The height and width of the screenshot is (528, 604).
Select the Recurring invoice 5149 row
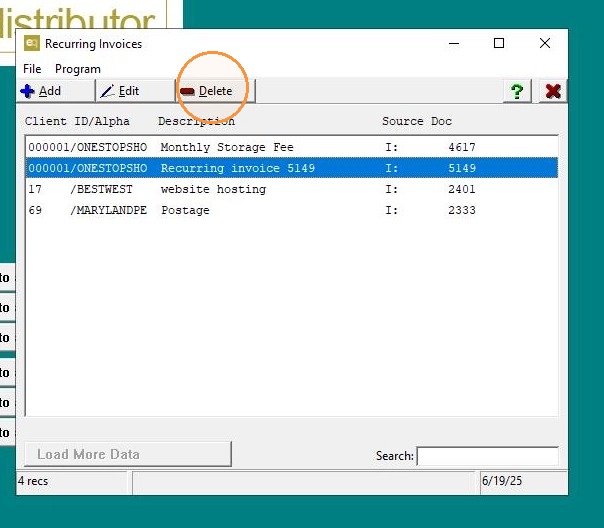tap(292, 168)
